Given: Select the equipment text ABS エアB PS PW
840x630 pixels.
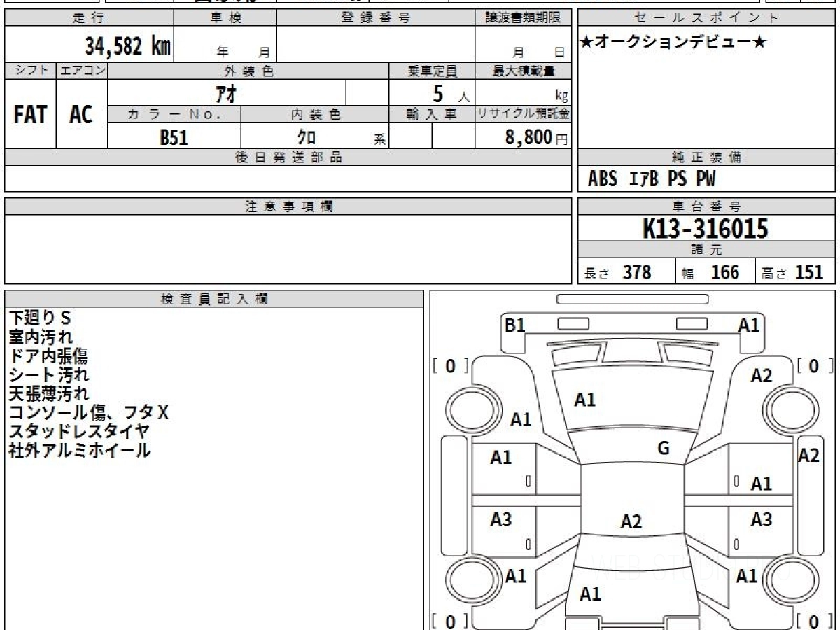Looking at the screenshot, I should [x=652, y=179].
